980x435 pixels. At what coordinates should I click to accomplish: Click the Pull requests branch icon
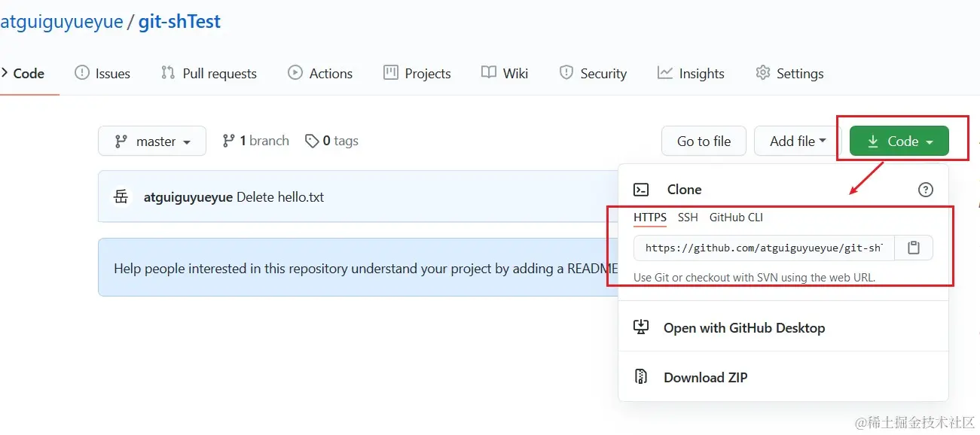[168, 72]
